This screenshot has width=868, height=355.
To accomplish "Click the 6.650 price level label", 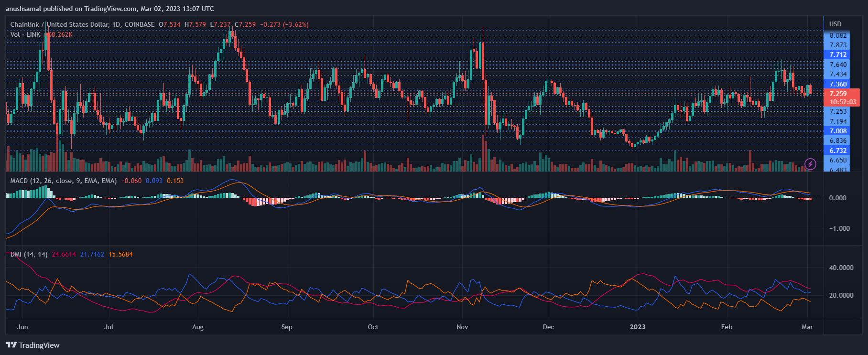I will [838, 160].
